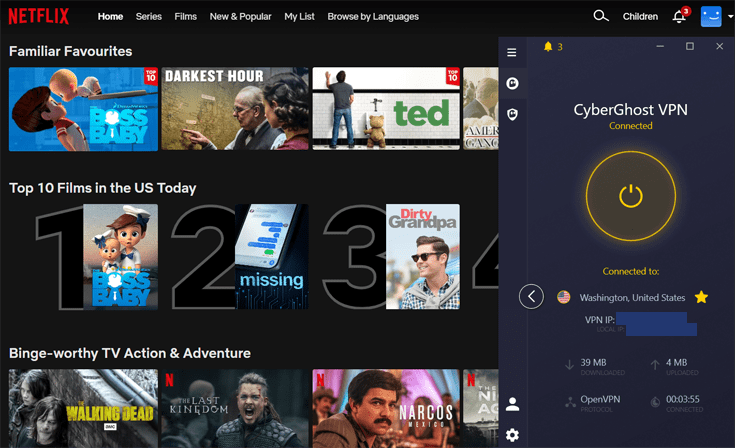This screenshot has width=735, height=448.
Task: Click the download arrow statistic icon
Action: click(x=569, y=365)
